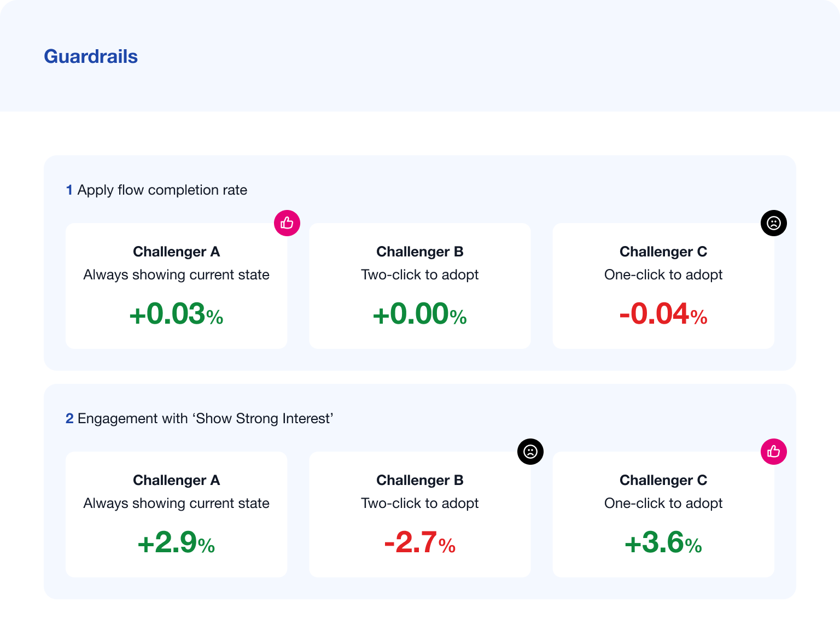This screenshot has width=840, height=643.
Task: Open Challenger B card showing -2.7%
Action: coord(420,515)
